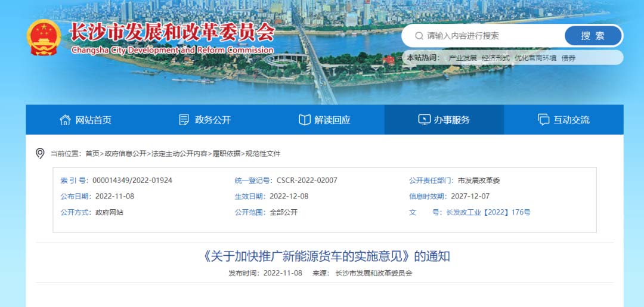Choose the 债券 hot word link
644x307 pixels.
pyautogui.click(x=568, y=58)
